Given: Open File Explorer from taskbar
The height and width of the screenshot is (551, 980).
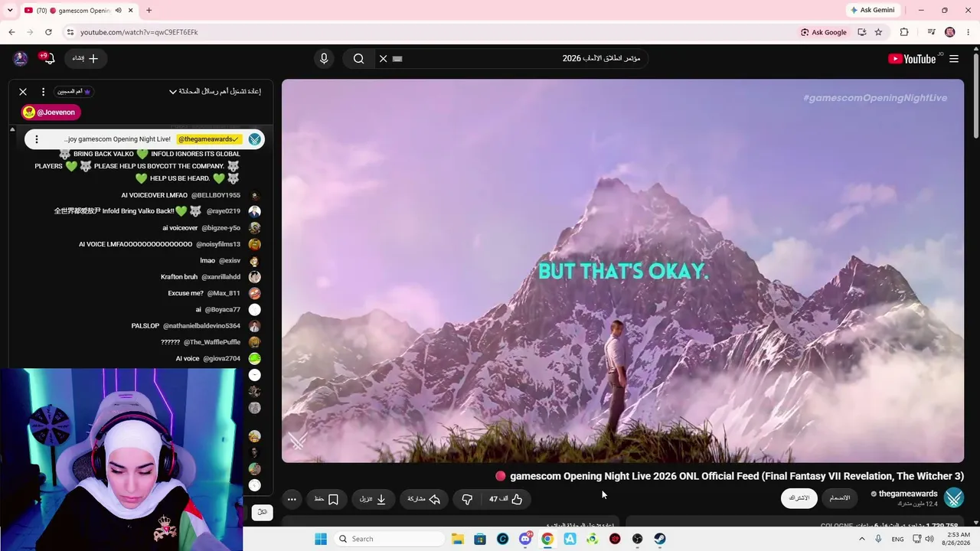Looking at the screenshot, I should 457,539.
